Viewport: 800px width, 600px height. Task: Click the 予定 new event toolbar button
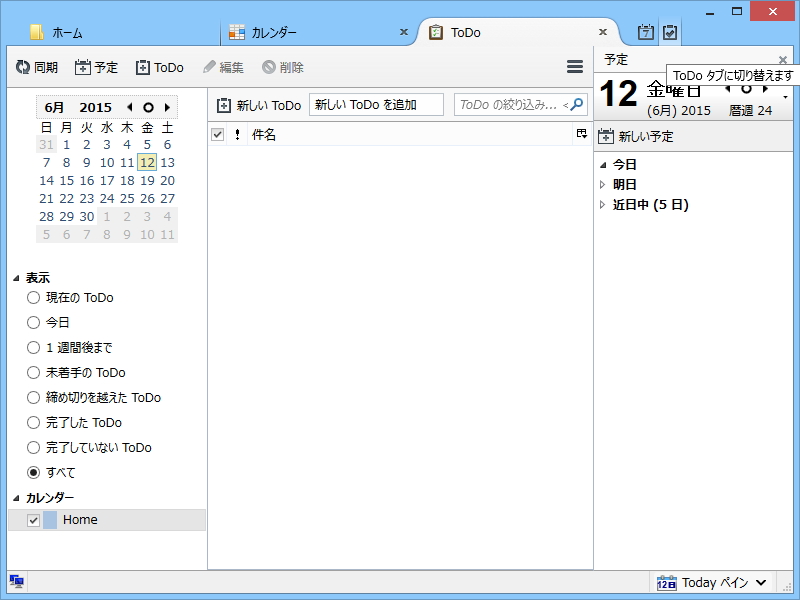point(96,67)
